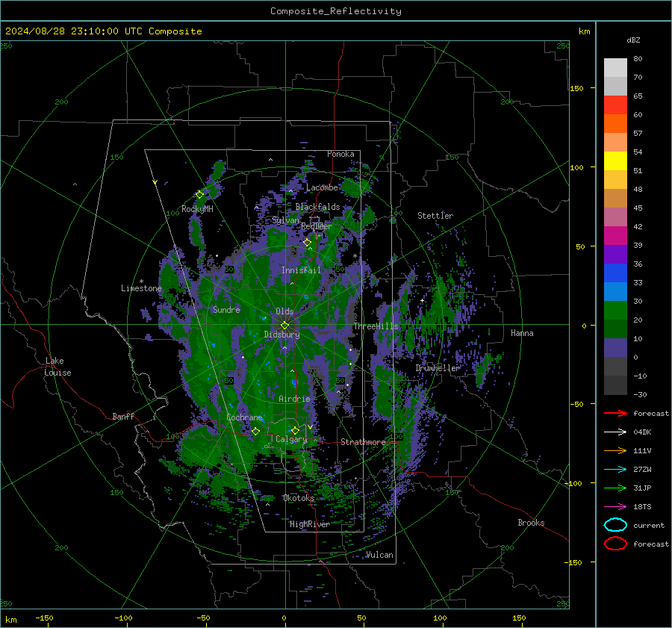This screenshot has height=628, width=672.
Task: Select the Stettler label
Action: (435, 216)
